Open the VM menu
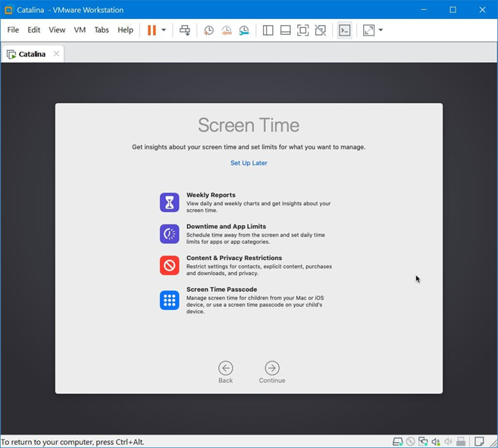The image size is (498, 448). click(x=80, y=30)
